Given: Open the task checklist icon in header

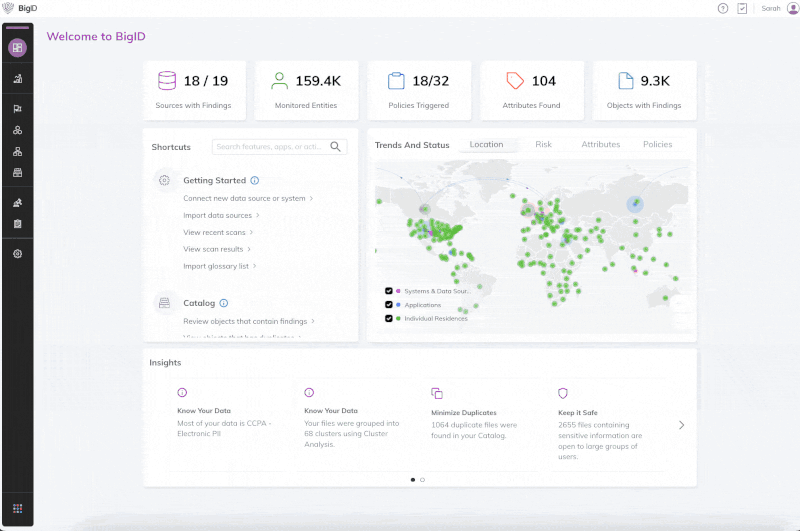Looking at the screenshot, I should tap(742, 8).
